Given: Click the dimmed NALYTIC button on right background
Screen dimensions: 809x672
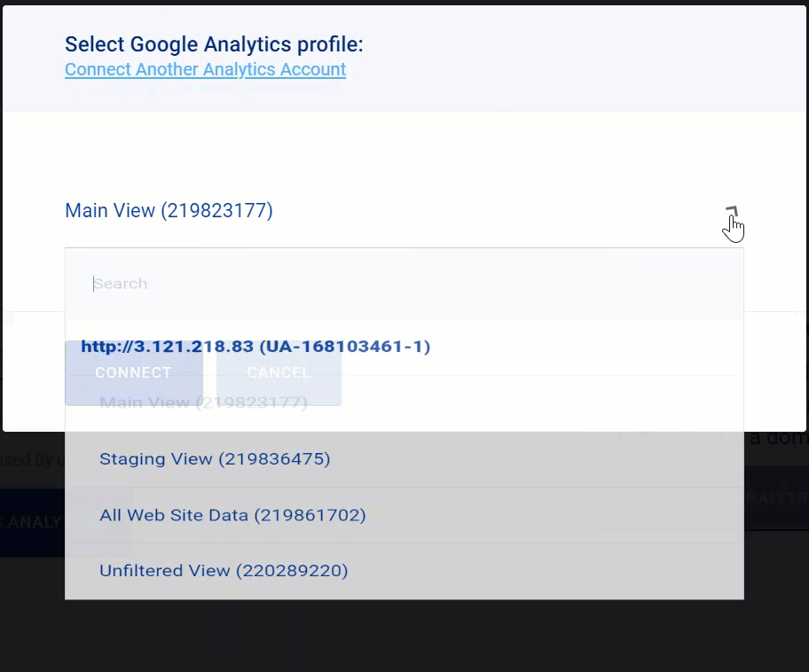Looking at the screenshot, I should point(776,497).
